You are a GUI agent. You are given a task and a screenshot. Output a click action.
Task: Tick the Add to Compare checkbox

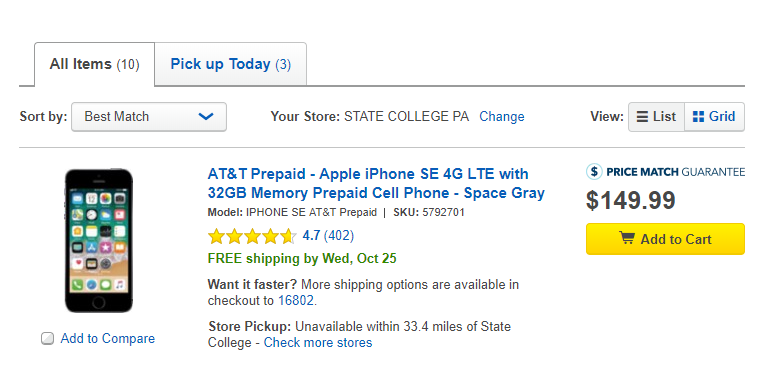click(47, 339)
